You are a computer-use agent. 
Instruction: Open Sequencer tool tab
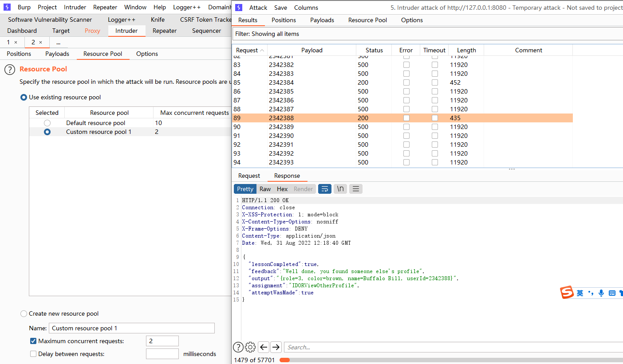(206, 31)
